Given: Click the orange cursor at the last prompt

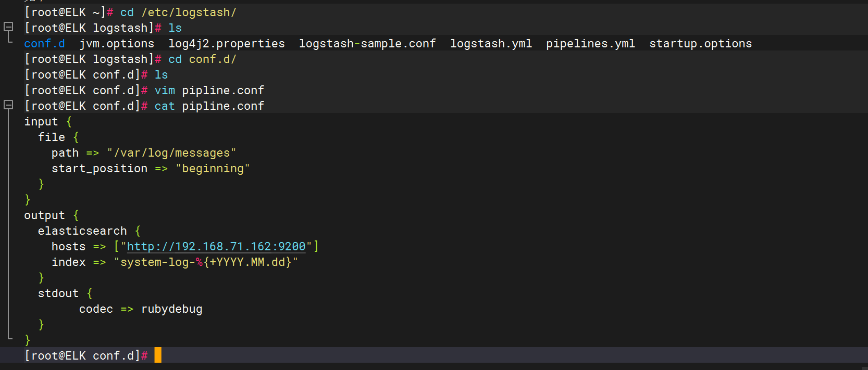Looking at the screenshot, I should click(158, 355).
